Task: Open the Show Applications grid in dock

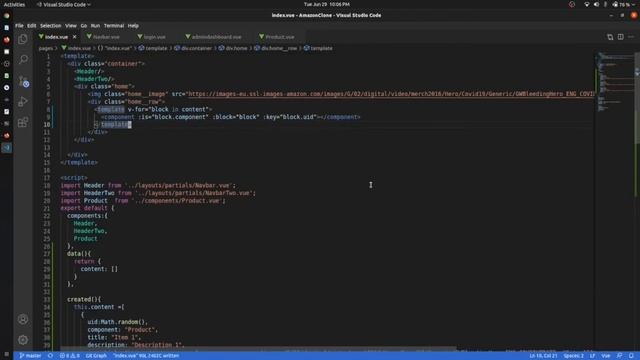Action: 7,354
